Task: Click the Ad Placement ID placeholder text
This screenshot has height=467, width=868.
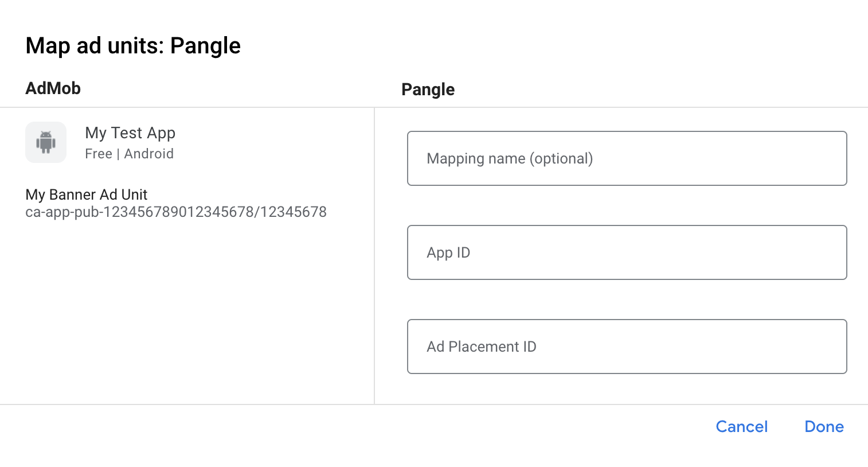Action: pos(482,347)
